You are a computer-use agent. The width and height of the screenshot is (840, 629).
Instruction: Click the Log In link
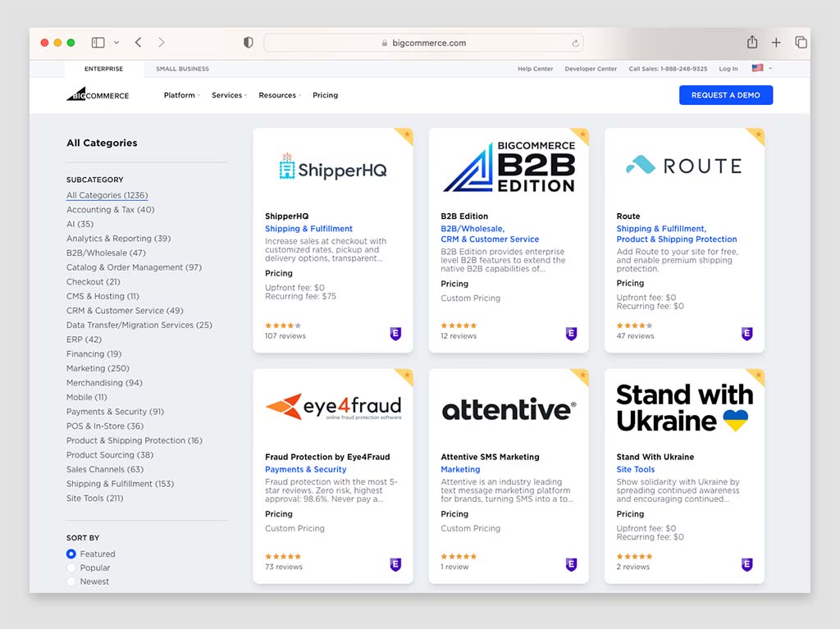pyautogui.click(x=728, y=69)
